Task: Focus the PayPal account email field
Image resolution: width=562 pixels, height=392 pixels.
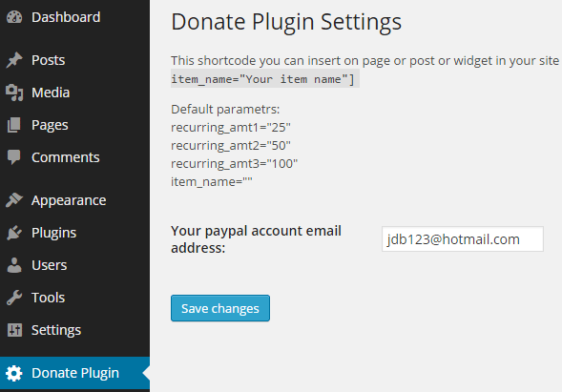Action: [463, 239]
